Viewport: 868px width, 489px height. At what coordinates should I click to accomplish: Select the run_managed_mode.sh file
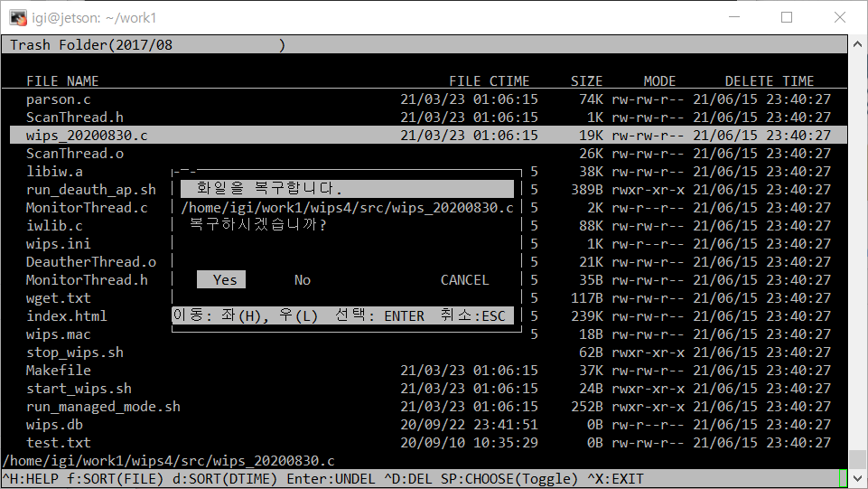pos(103,407)
